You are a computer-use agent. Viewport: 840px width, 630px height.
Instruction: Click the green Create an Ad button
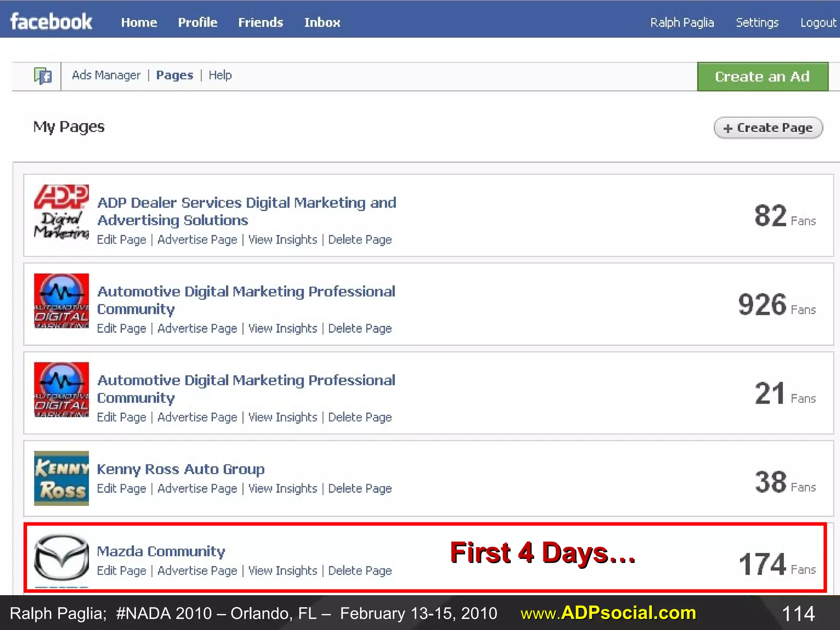point(762,77)
